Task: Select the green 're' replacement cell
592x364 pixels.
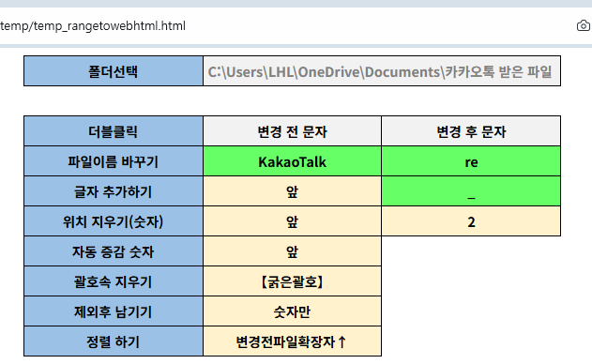Action: click(471, 161)
